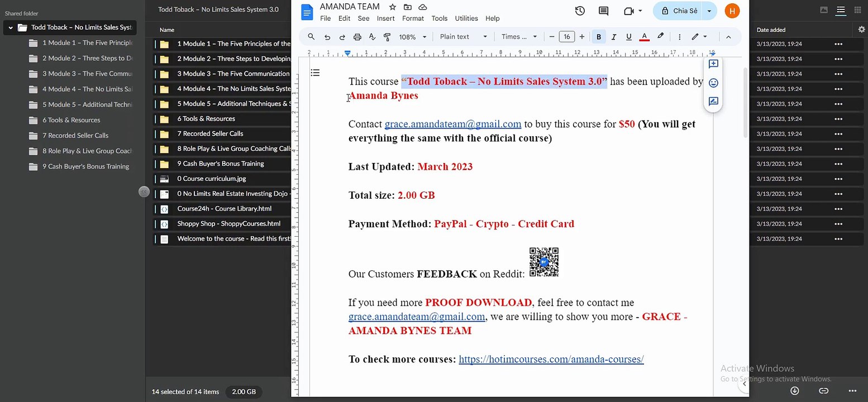
Task: Open the Tools menu
Action: [440, 18]
